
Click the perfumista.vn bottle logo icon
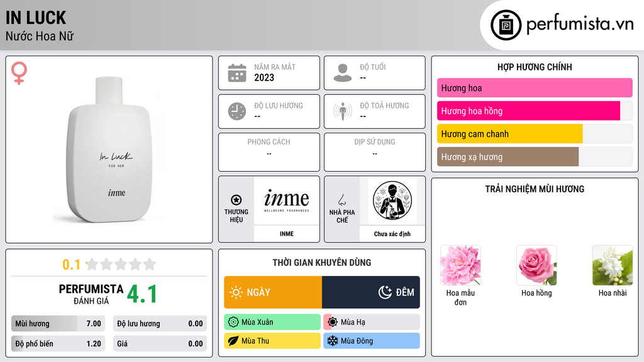[x=506, y=25]
